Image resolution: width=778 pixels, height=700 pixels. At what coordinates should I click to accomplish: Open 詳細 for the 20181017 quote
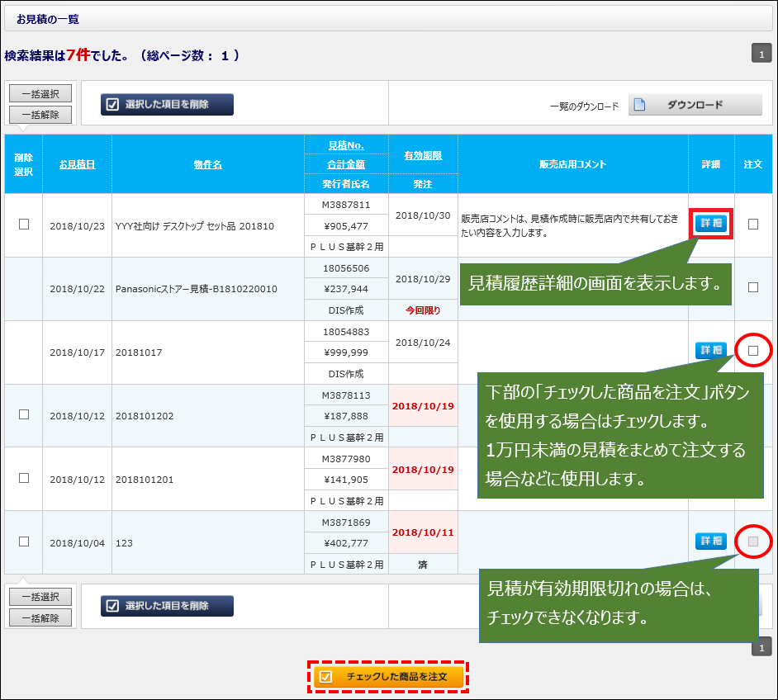(711, 351)
